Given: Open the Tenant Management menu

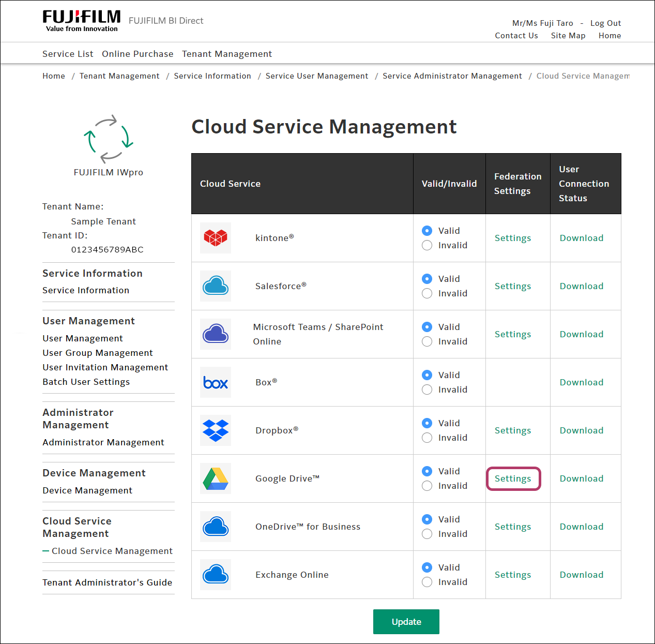Looking at the screenshot, I should (226, 54).
